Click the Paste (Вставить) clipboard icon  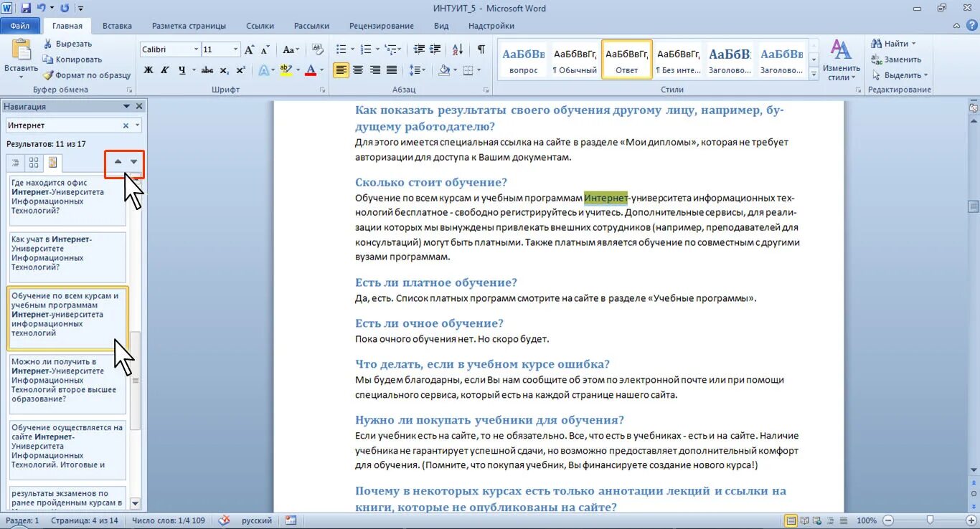pyautogui.click(x=21, y=50)
